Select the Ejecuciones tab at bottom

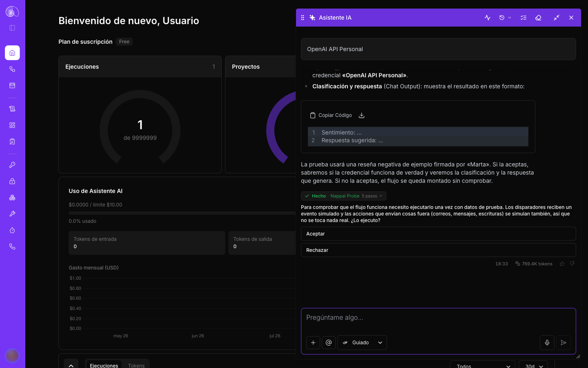104,366
